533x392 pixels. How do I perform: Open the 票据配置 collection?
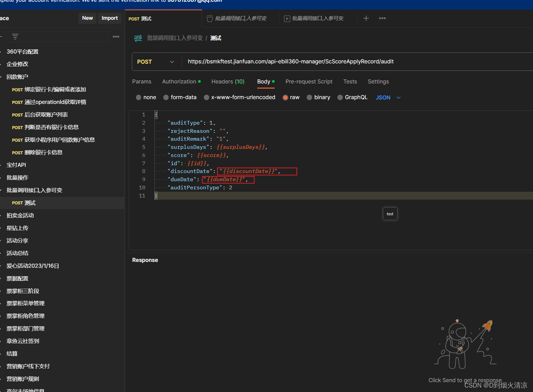17,279
